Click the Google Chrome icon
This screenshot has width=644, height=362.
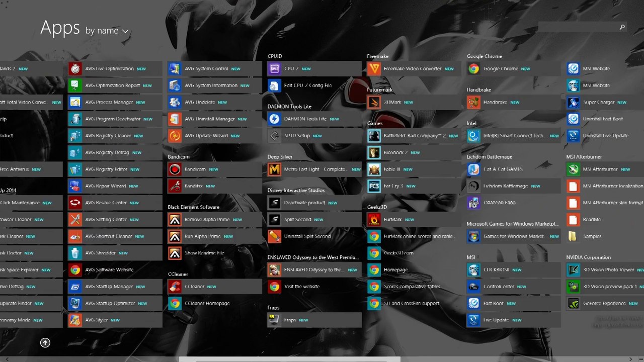point(473,69)
